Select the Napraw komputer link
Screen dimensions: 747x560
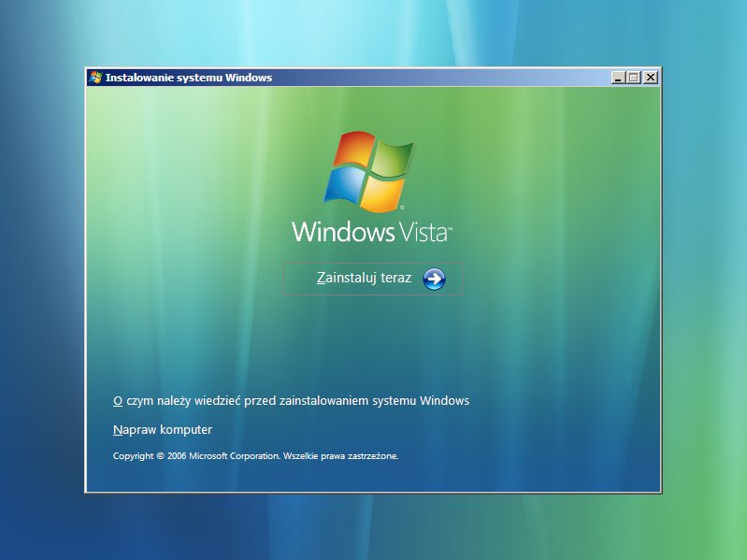click(x=163, y=430)
